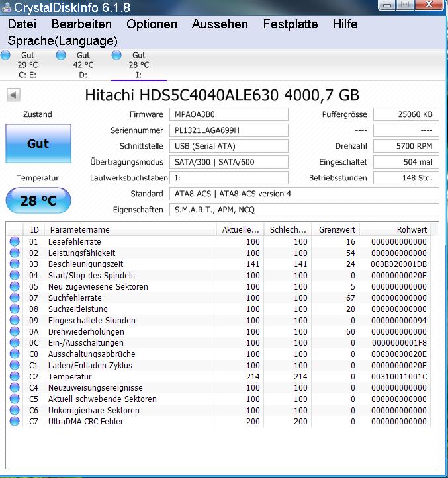Click the 28 °C temperature button

click(x=38, y=200)
